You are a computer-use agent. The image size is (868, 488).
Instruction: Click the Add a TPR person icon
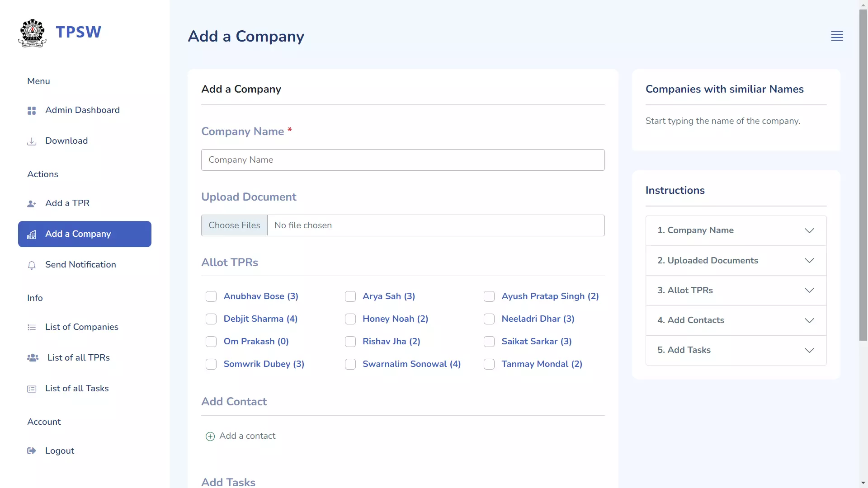[32, 203]
